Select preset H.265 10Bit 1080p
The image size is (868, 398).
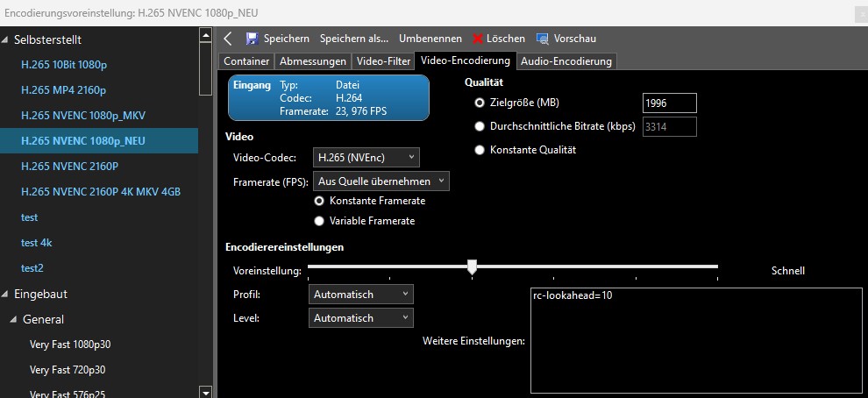pos(64,65)
